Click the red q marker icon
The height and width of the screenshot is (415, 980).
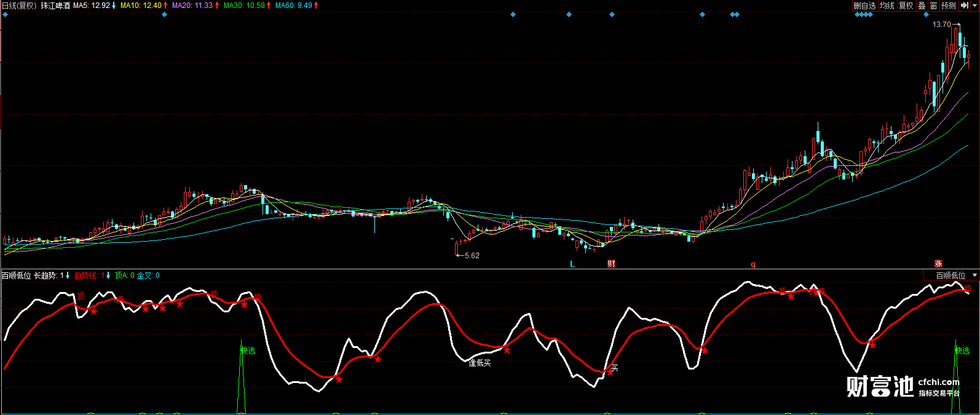coord(753,264)
